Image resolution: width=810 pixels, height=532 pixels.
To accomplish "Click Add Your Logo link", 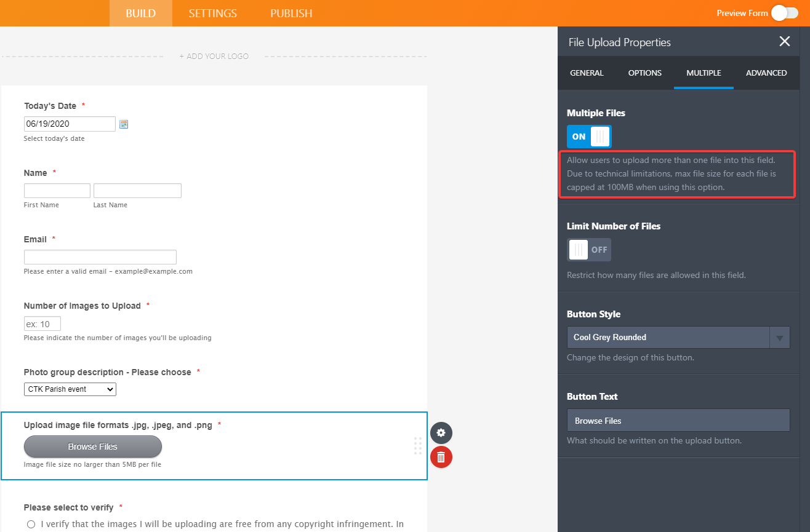I will pos(214,57).
